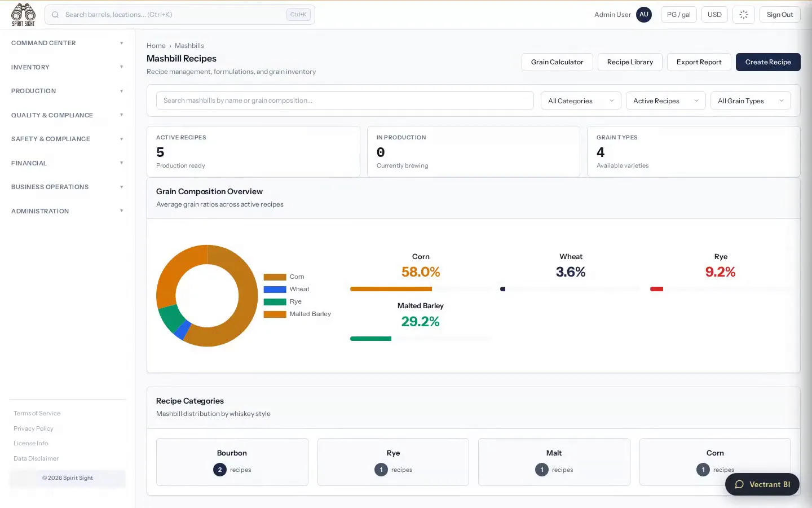This screenshot has width=812, height=508.
Task: Toggle the PG / gal unit switch
Action: (679, 15)
